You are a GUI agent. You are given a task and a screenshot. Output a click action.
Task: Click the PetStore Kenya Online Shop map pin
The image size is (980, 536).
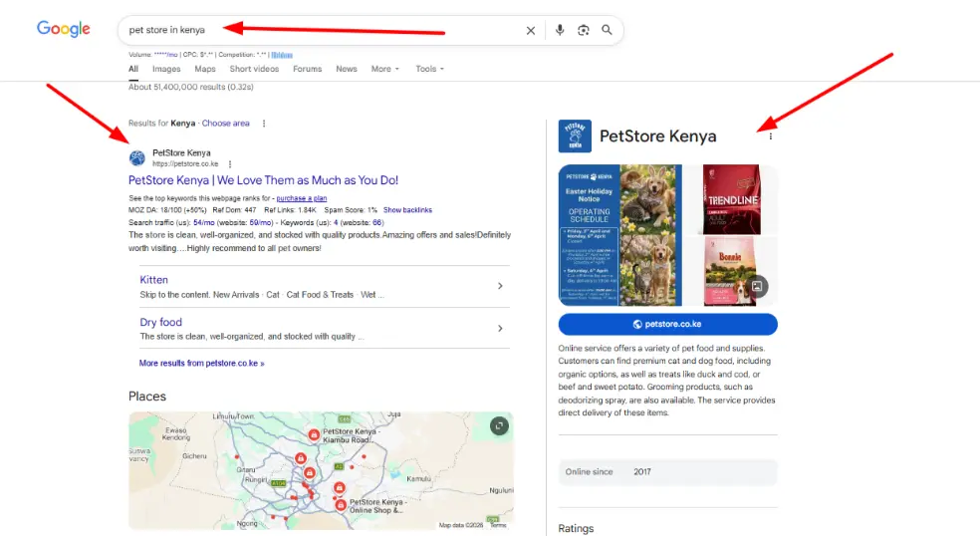340,505
